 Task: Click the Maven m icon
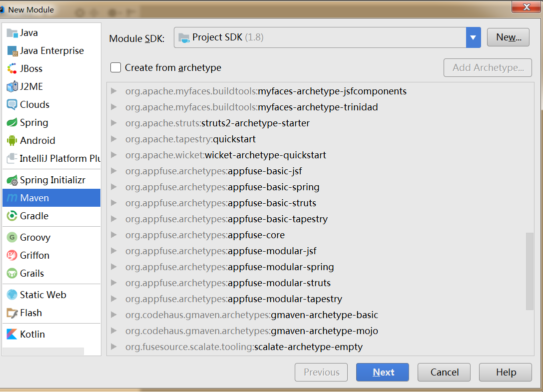[12, 198]
